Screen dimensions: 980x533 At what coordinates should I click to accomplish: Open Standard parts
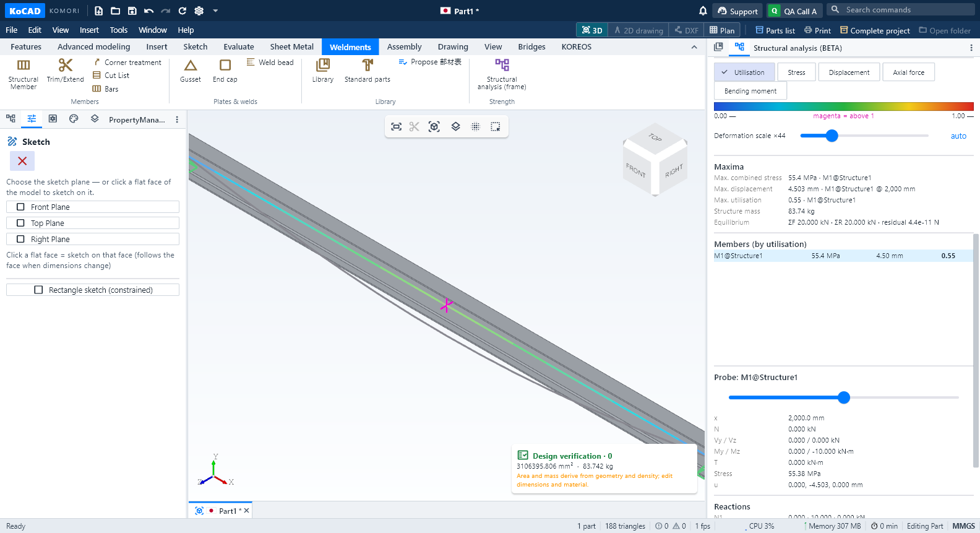point(367,71)
